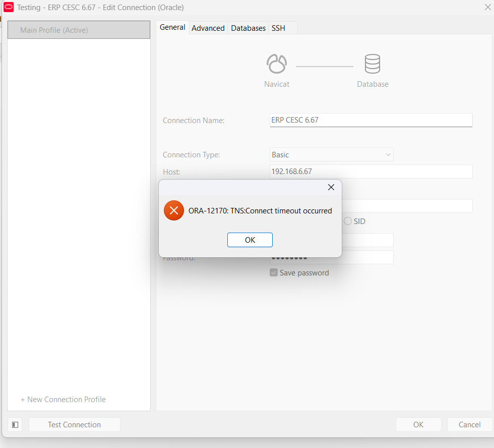This screenshot has width=494, height=448.
Task: Open the Connection Type dropdown
Action: point(332,154)
